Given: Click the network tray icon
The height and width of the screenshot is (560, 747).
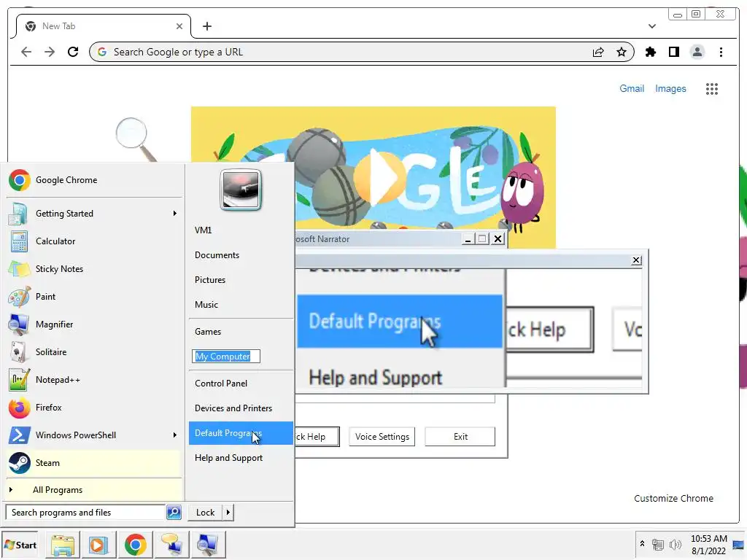Looking at the screenshot, I should click(x=657, y=544).
